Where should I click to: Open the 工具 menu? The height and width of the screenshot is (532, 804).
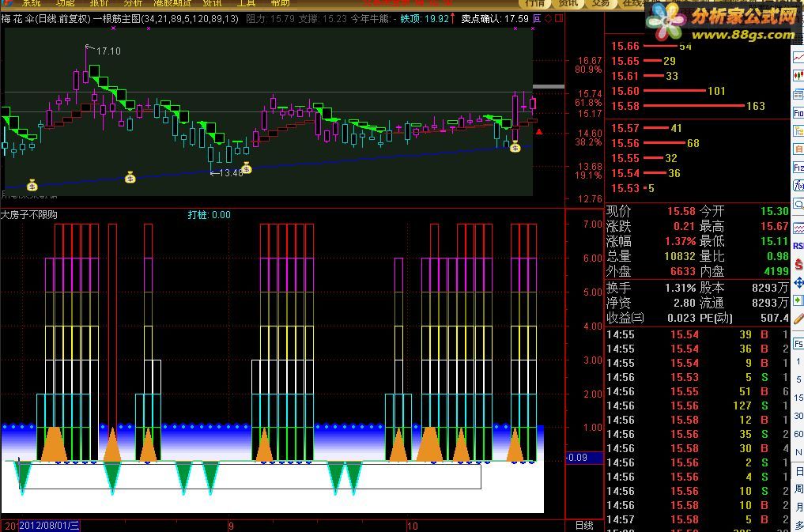(246, 3)
